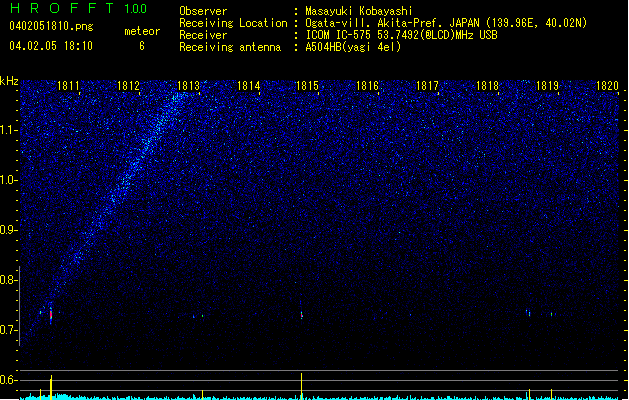The width and height of the screenshot is (629, 400).
Task: Click the 1818 time axis label
Action: 487,86
